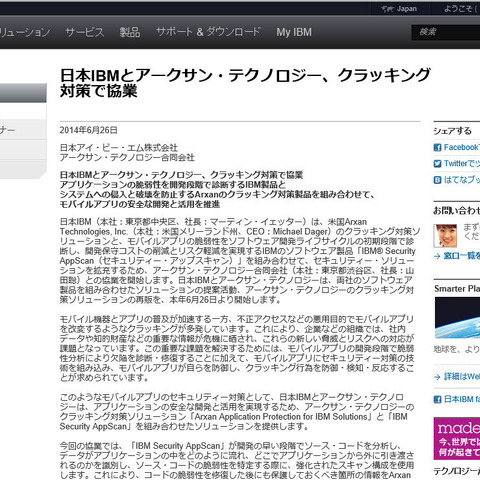480x480 pixels.
Task: Click the text アークサン・テクノロジー合同会社
Action: click(x=127, y=157)
